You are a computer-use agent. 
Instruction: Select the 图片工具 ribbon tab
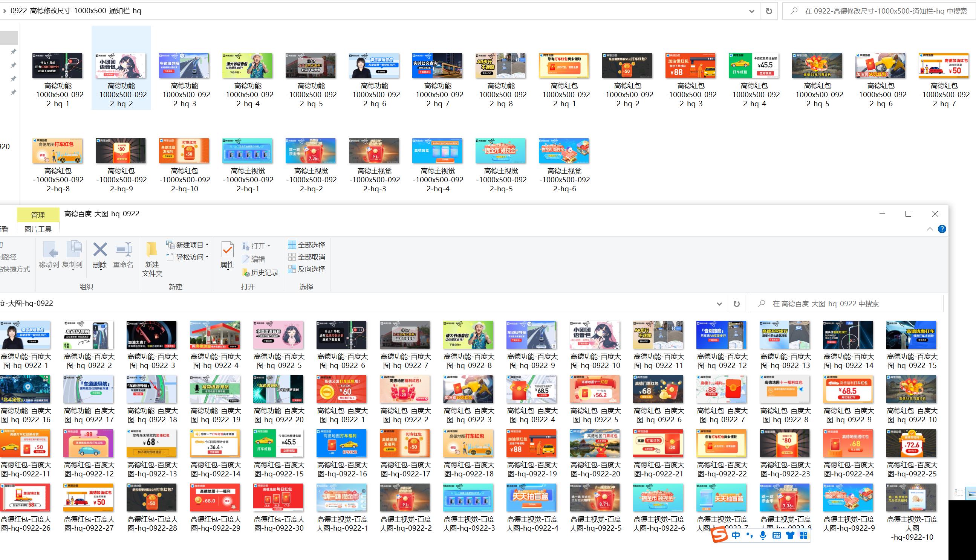(x=38, y=229)
